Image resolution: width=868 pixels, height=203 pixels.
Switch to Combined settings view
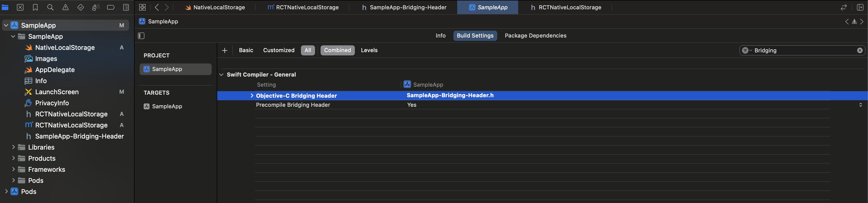tap(337, 50)
